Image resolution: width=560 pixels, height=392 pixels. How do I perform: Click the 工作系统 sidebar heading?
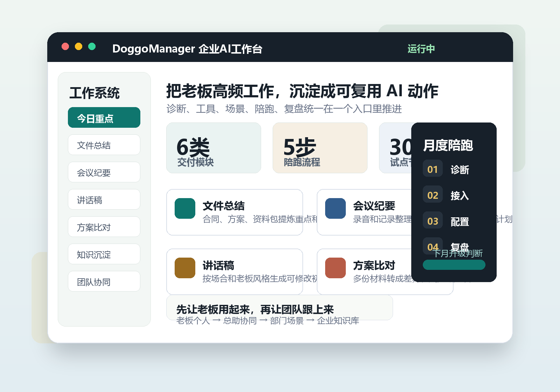[94, 93]
